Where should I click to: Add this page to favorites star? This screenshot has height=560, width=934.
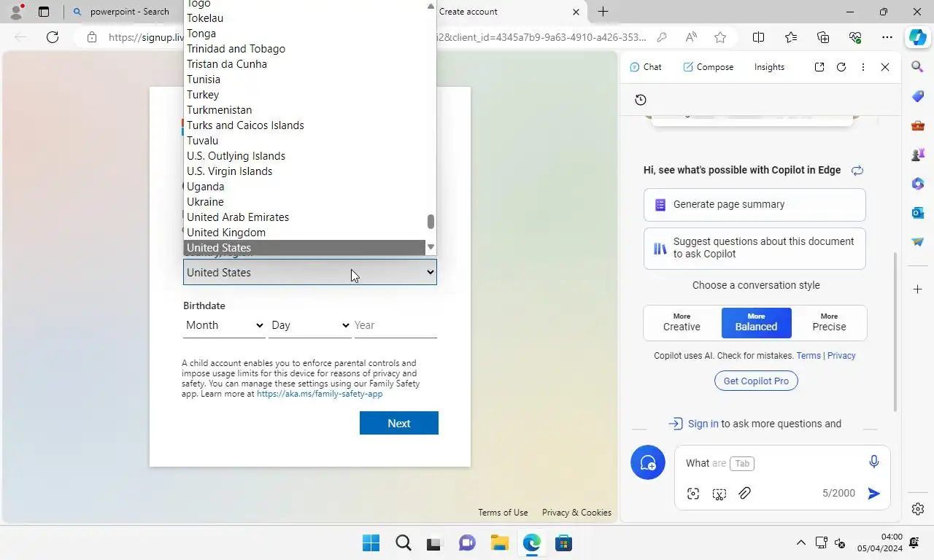(720, 37)
